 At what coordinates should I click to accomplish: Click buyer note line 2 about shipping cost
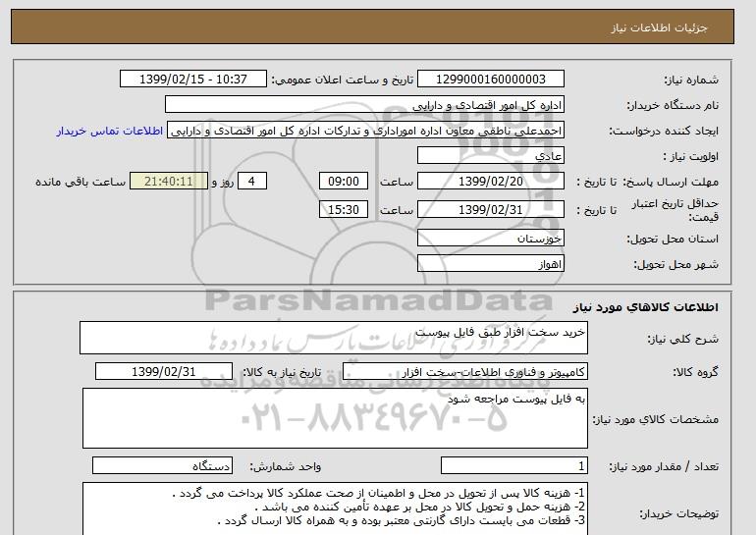pyautogui.click(x=419, y=507)
